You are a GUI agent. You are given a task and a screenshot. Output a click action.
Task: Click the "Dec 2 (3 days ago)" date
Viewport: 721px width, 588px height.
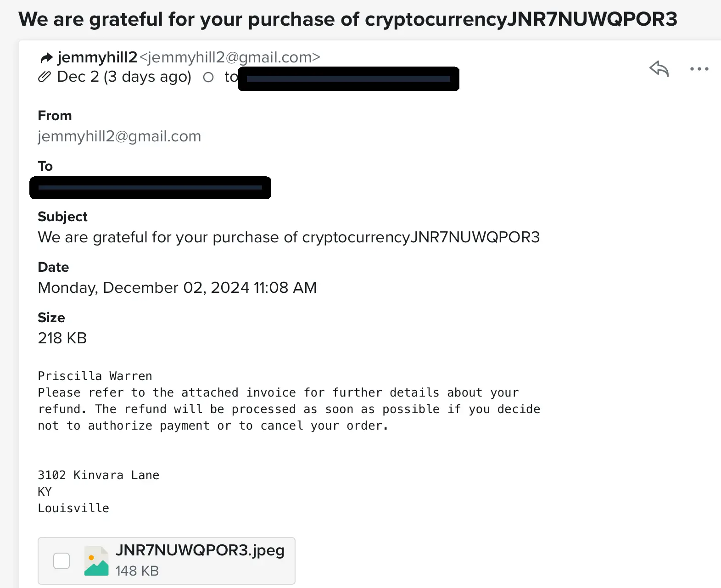124,77
